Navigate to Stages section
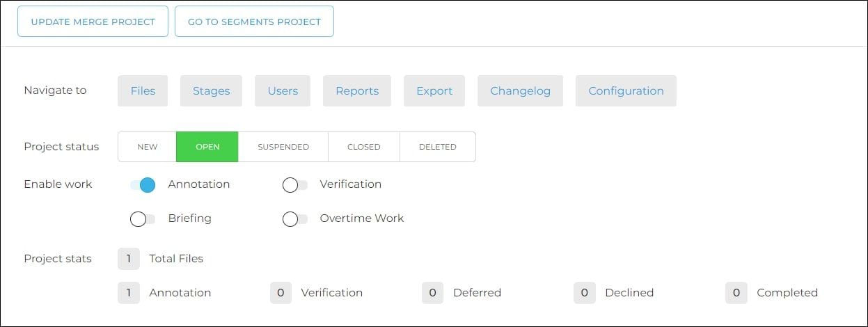Screen dimensions: 868x327 point(211,91)
